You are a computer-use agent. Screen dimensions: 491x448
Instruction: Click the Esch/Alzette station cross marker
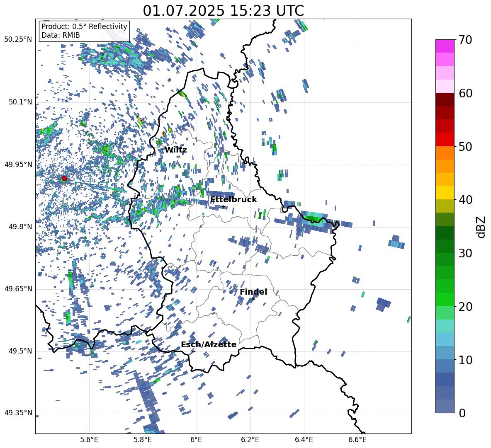[194, 351]
